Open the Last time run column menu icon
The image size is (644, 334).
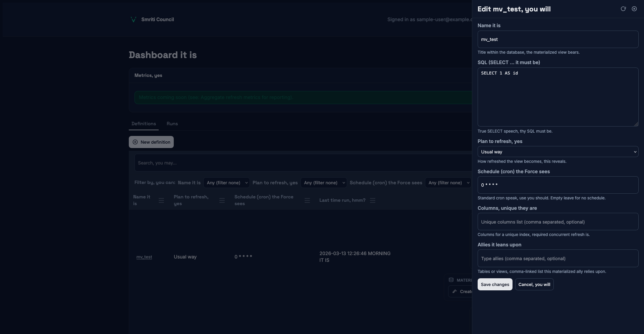pyautogui.click(x=372, y=200)
